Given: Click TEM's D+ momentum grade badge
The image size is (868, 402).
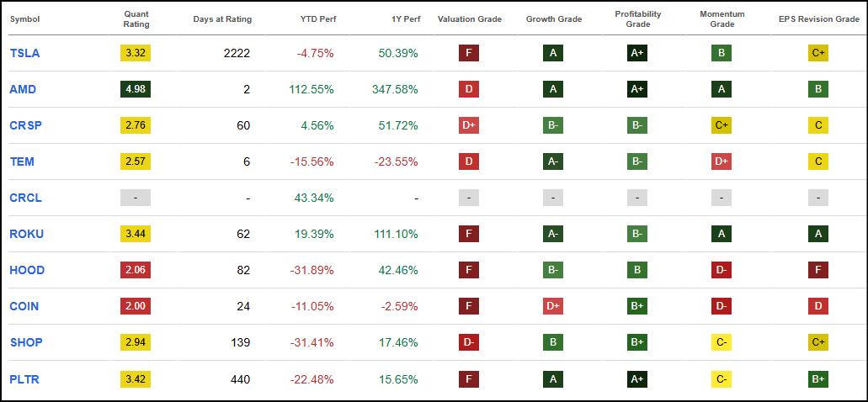Looking at the screenshot, I should pyautogui.click(x=722, y=161).
